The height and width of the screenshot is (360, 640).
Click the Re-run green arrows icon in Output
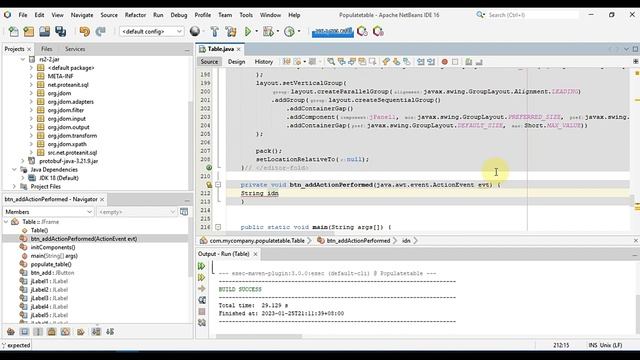(x=202, y=266)
